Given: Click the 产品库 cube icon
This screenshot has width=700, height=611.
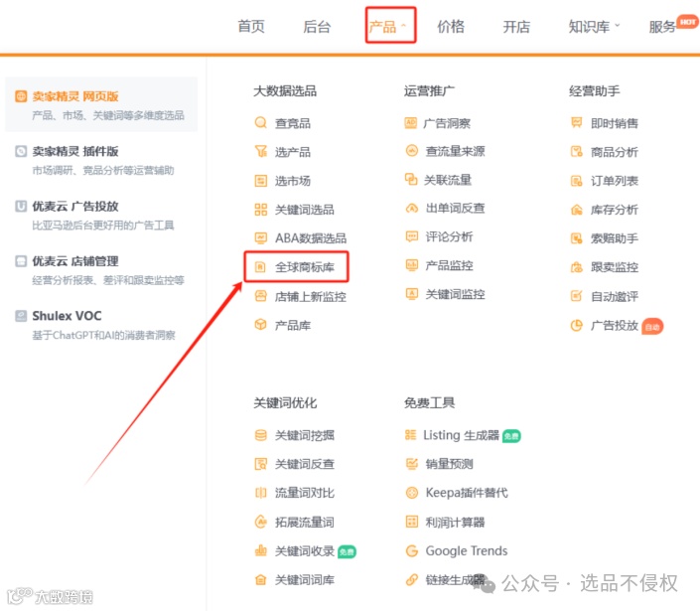Looking at the screenshot, I should [261, 325].
